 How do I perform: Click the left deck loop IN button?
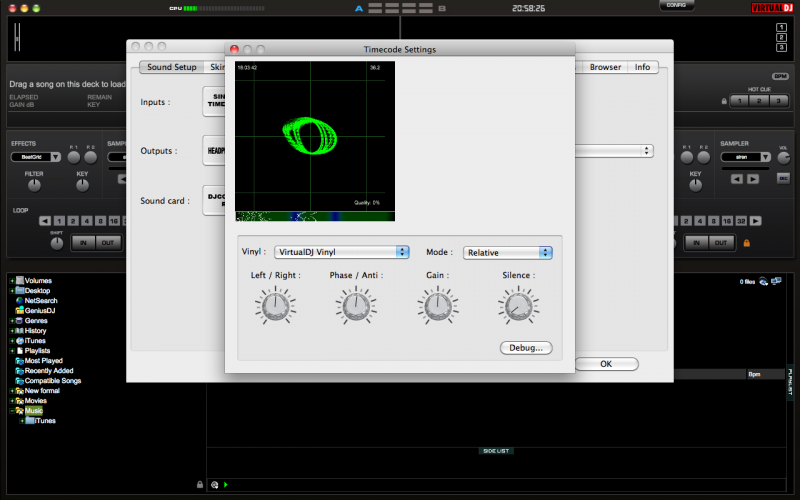pyautogui.click(x=83, y=243)
